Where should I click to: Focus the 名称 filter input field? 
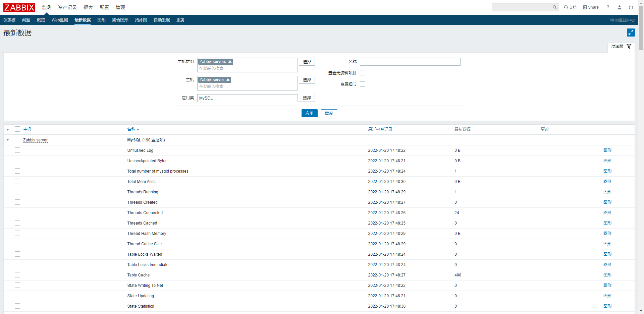click(410, 62)
